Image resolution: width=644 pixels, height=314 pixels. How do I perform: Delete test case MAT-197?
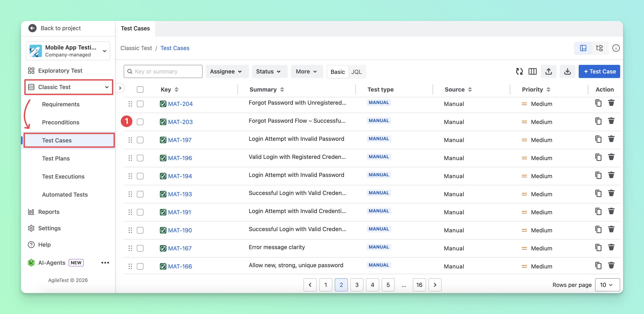[x=611, y=139]
